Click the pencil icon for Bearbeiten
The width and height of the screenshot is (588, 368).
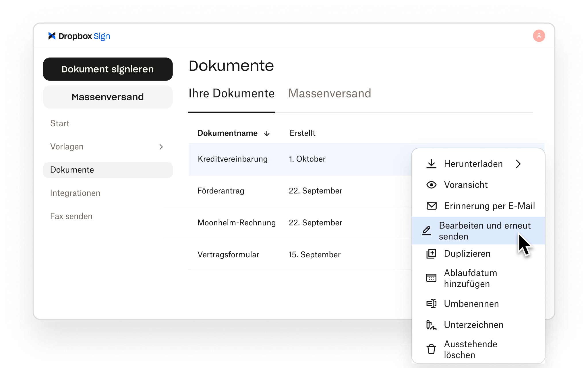pos(426,231)
